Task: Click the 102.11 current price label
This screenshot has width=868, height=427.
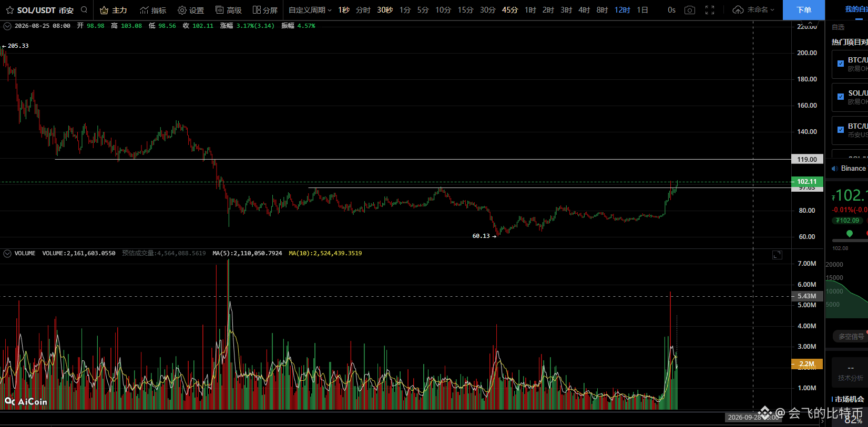Action: [807, 182]
